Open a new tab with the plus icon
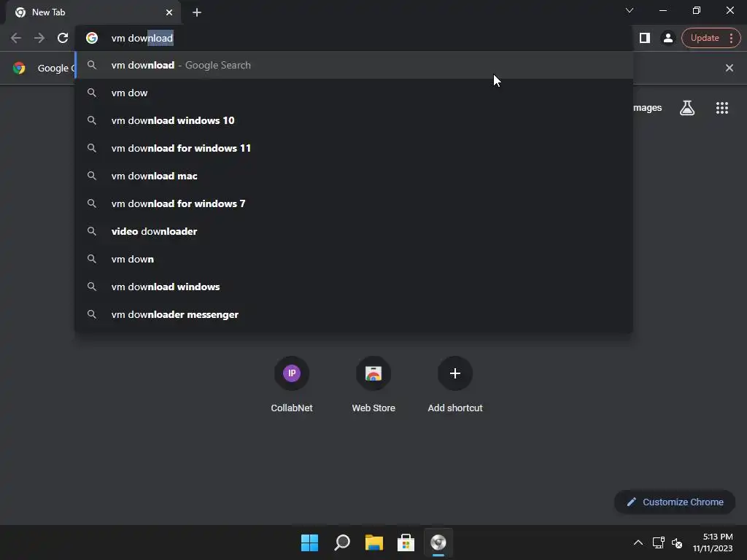 point(197,12)
